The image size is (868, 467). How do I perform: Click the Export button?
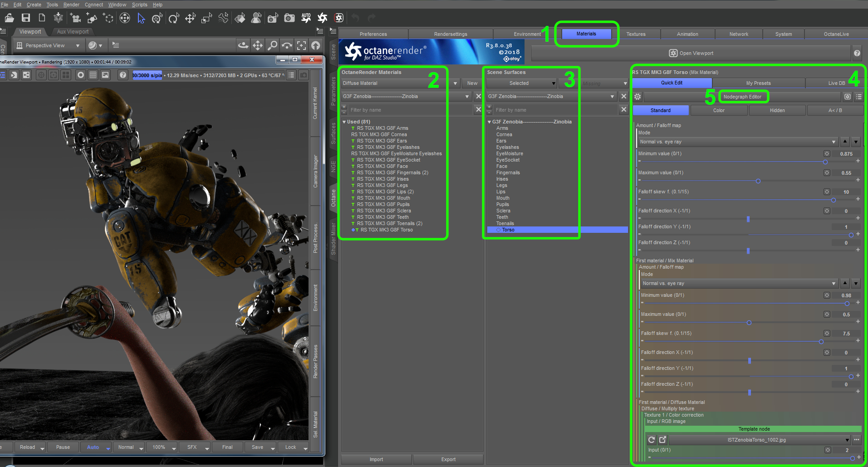pos(448,459)
